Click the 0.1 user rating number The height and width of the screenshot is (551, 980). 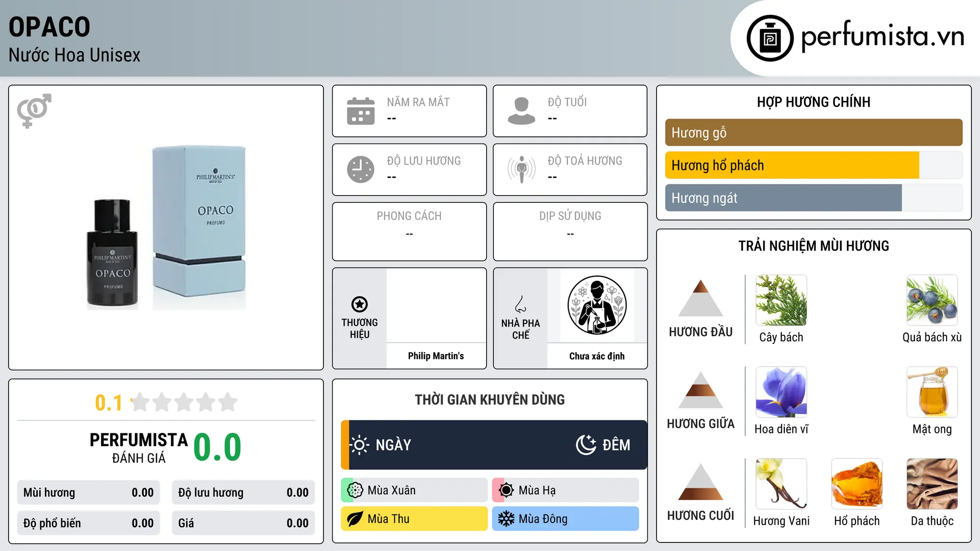pos(109,403)
